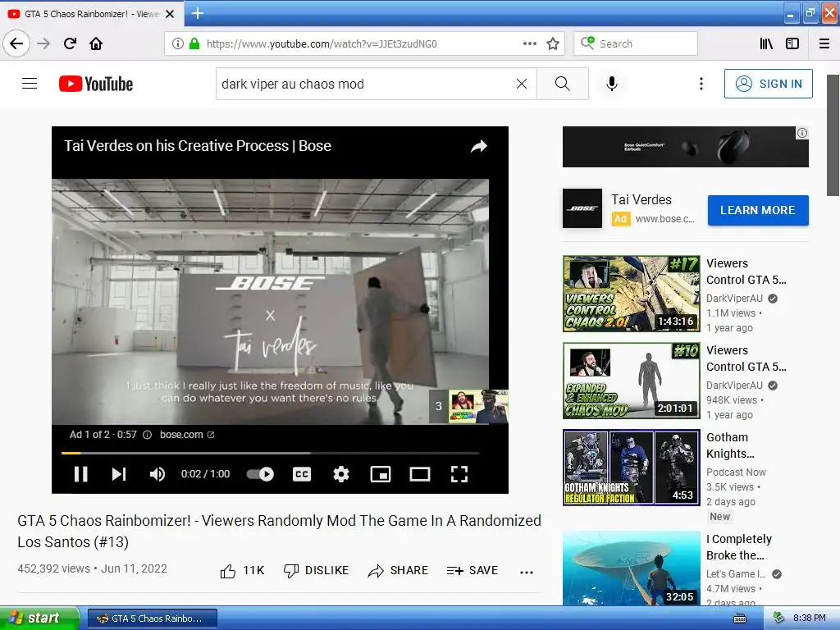Pause the video playback
This screenshot has height=630, width=840.
[x=81, y=474]
